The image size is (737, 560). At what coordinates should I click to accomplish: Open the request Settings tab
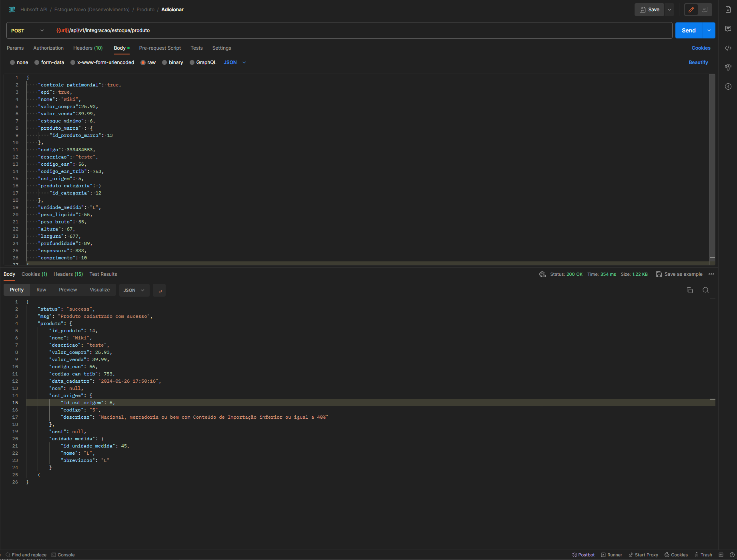click(x=222, y=48)
